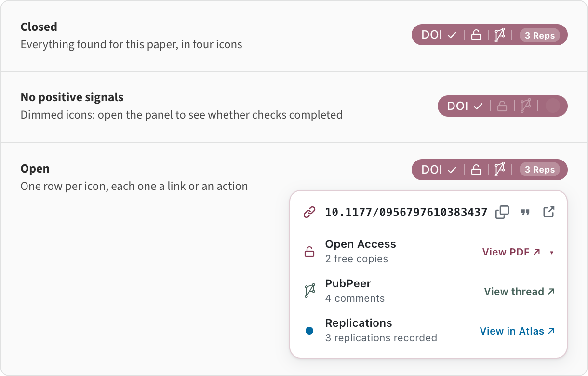Expand the No positive signals DOI badge

[x=502, y=106]
